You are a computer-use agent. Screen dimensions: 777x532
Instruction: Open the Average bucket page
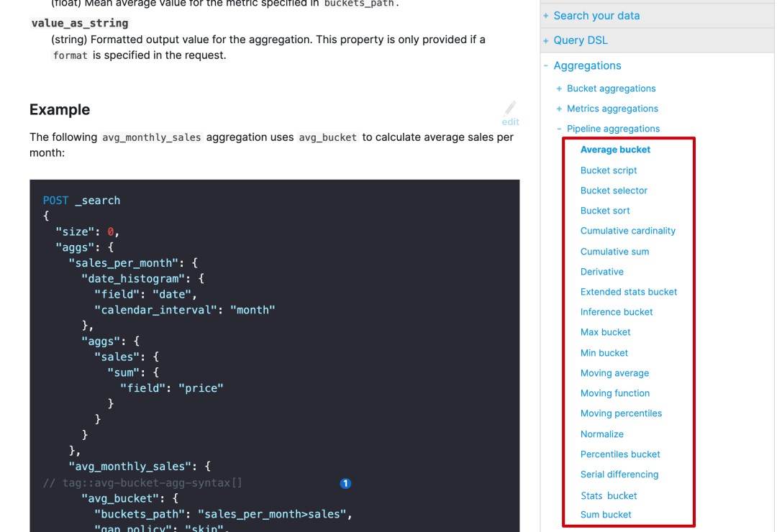(x=615, y=150)
